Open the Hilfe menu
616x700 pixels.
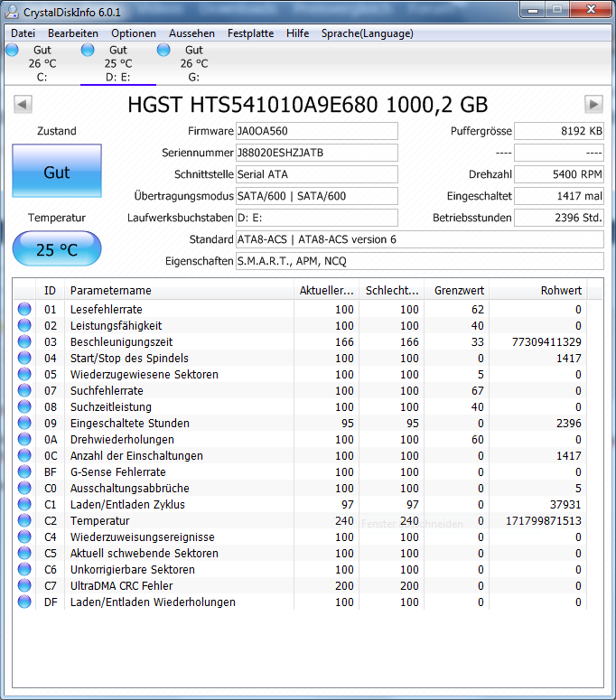click(x=298, y=33)
